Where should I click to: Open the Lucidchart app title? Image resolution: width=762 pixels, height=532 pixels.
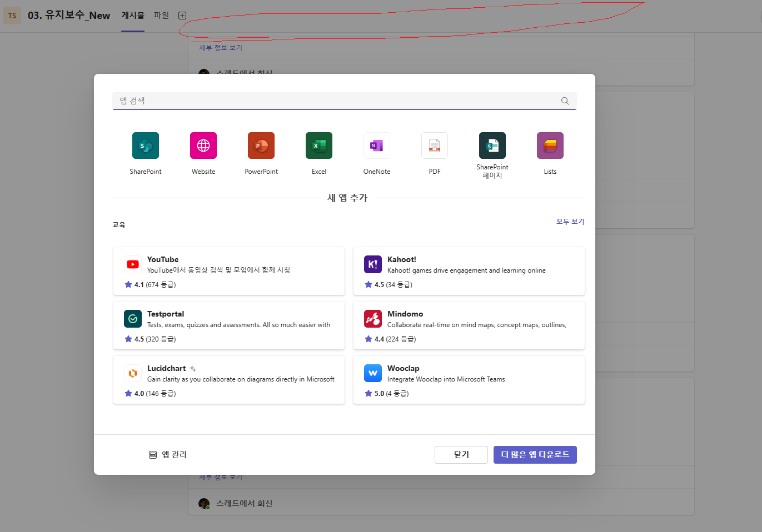pos(167,368)
